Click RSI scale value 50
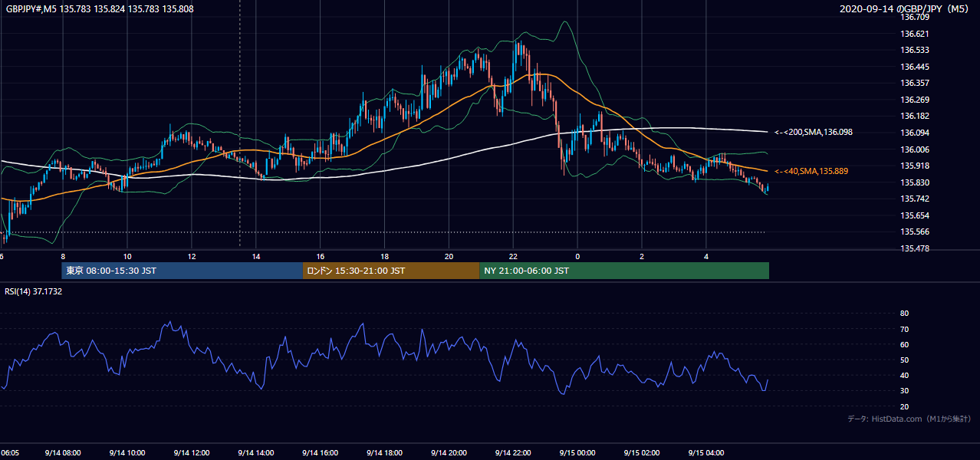 [x=905, y=360]
